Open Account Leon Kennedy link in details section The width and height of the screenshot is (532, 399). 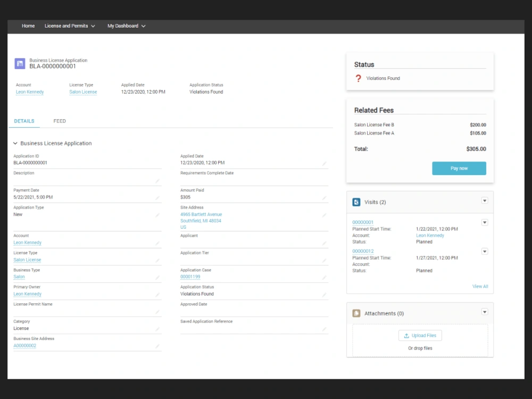pos(28,243)
